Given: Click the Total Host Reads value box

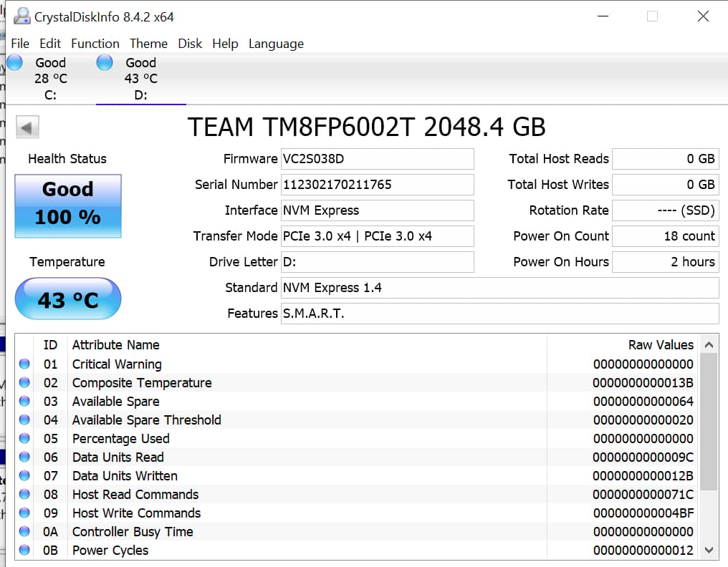Looking at the screenshot, I should pos(666,159).
